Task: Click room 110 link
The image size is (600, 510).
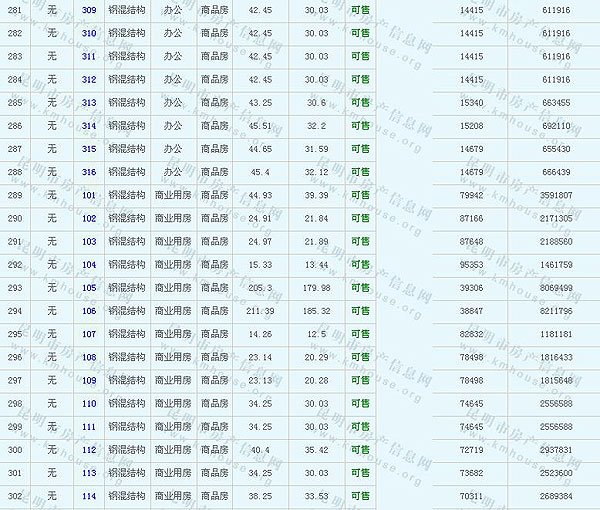Action: pos(89,404)
